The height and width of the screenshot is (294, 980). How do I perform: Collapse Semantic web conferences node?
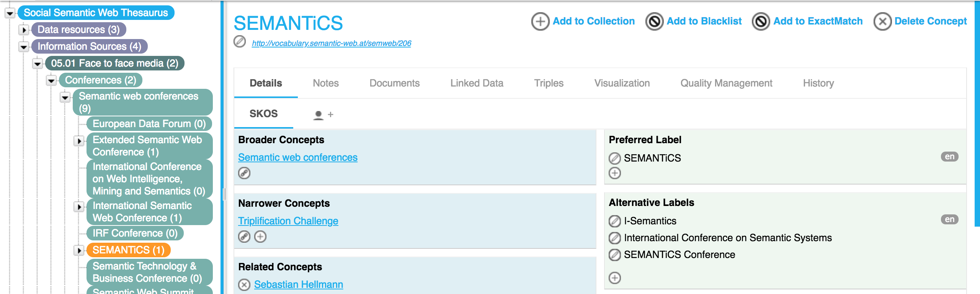pyautogui.click(x=65, y=98)
